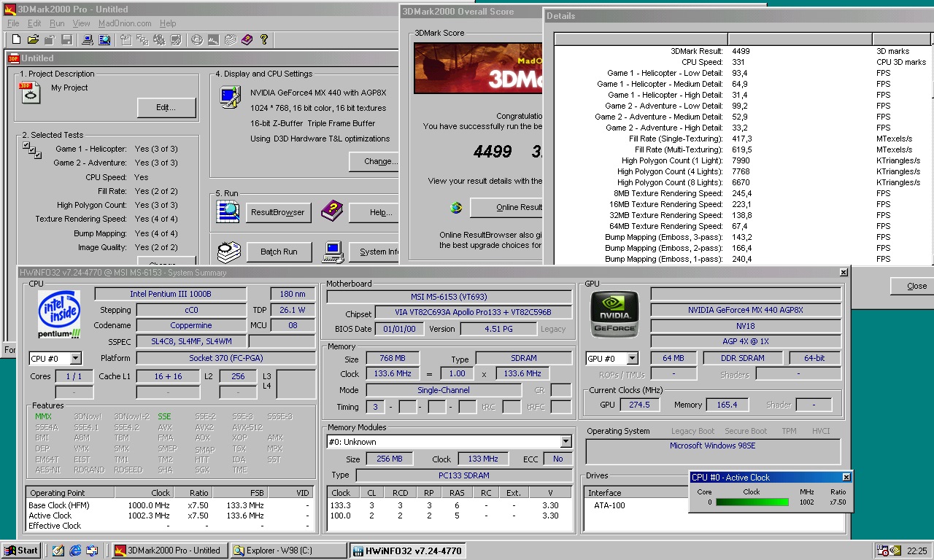This screenshot has height=560, width=934.
Task: Click the Online Result button
Action: tap(507, 207)
